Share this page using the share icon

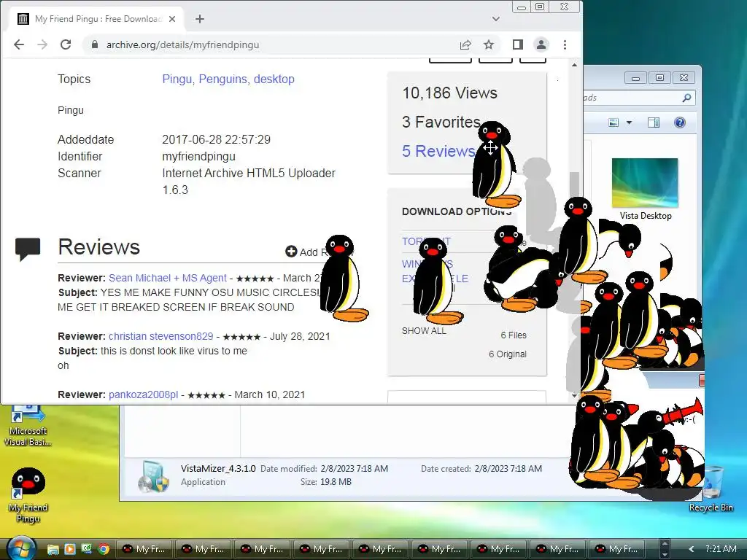coord(465,44)
